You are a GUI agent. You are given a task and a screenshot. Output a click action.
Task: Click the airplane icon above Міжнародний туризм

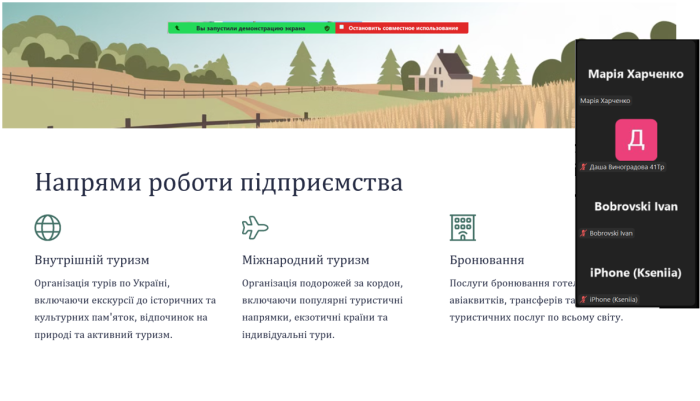tap(255, 227)
